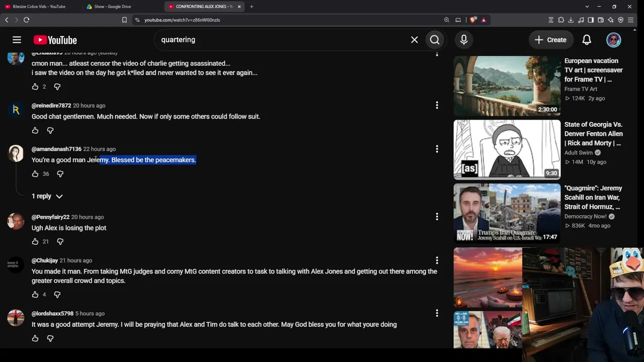Switch to the Bitesize Cobra Vids tab

coord(39,7)
